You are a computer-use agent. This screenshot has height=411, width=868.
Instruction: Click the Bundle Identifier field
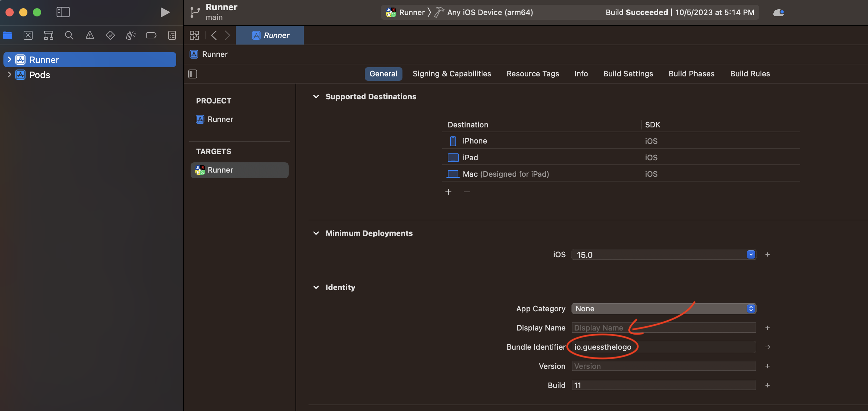pyautogui.click(x=664, y=347)
